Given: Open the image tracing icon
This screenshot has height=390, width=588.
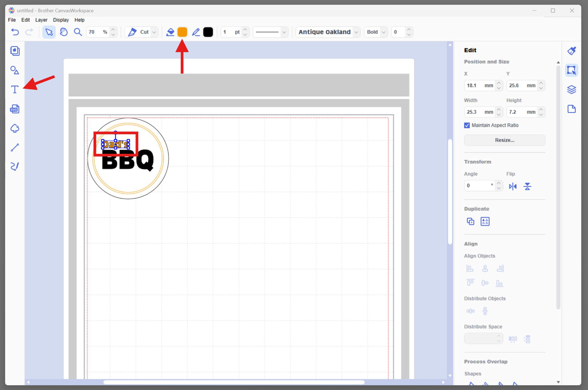Looking at the screenshot, I should (x=15, y=128).
